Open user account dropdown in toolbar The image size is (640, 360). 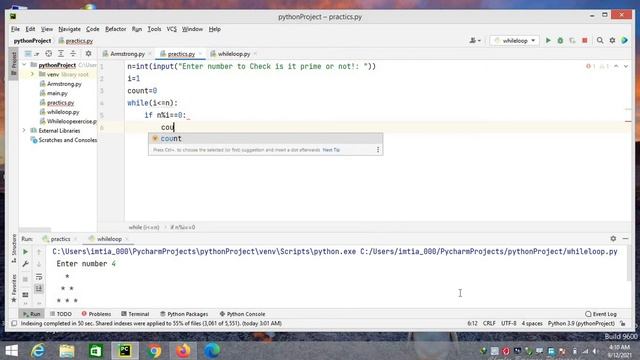475,40
